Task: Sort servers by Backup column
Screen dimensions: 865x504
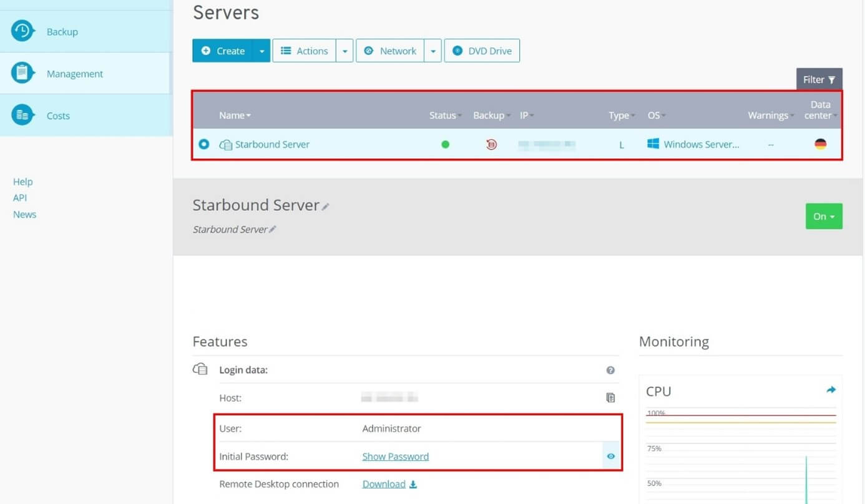Action: click(492, 115)
